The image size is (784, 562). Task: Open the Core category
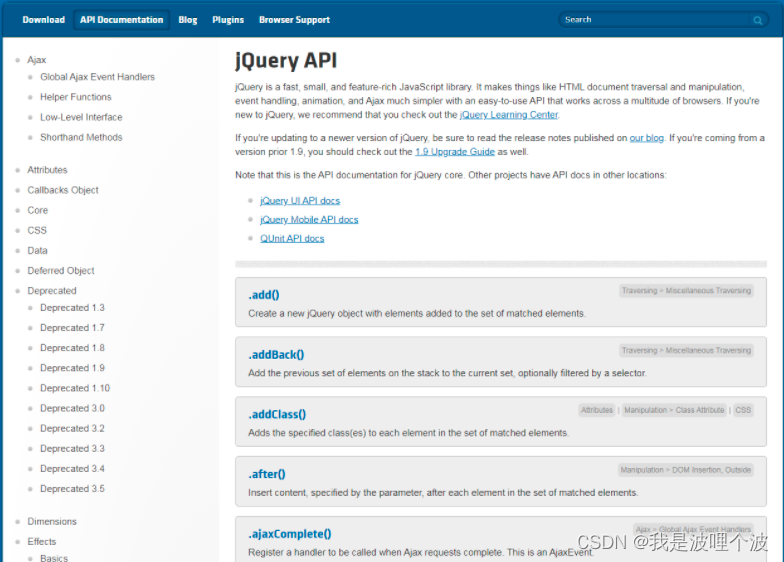[38, 210]
